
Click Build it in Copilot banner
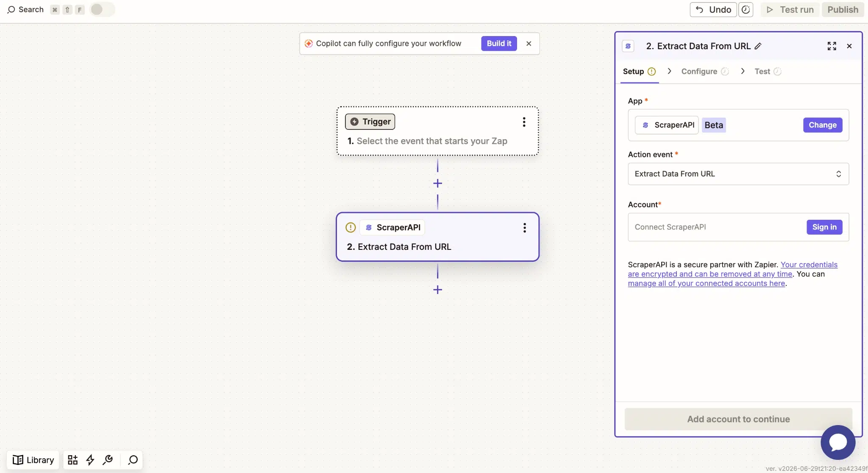(499, 43)
